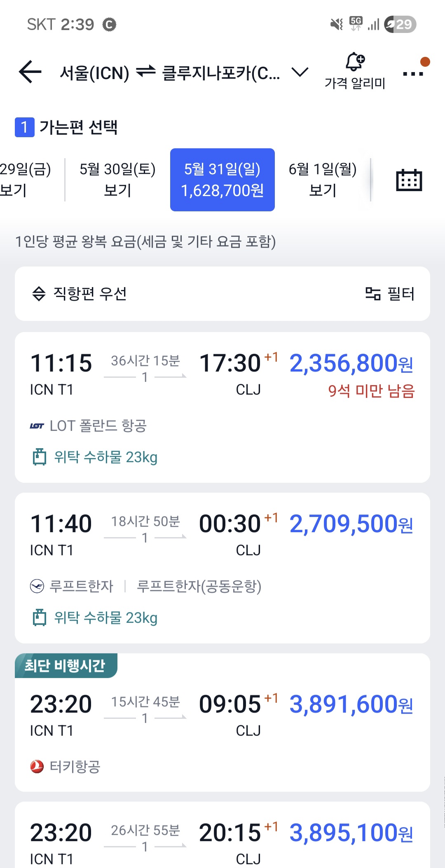Tap the back arrow icon
The height and width of the screenshot is (868, 445).
point(30,73)
